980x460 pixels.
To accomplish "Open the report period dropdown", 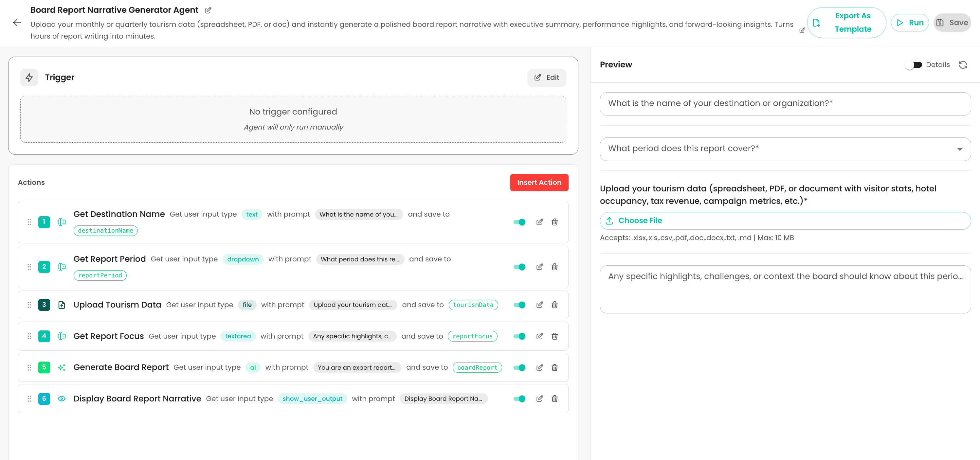I will point(785,149).
